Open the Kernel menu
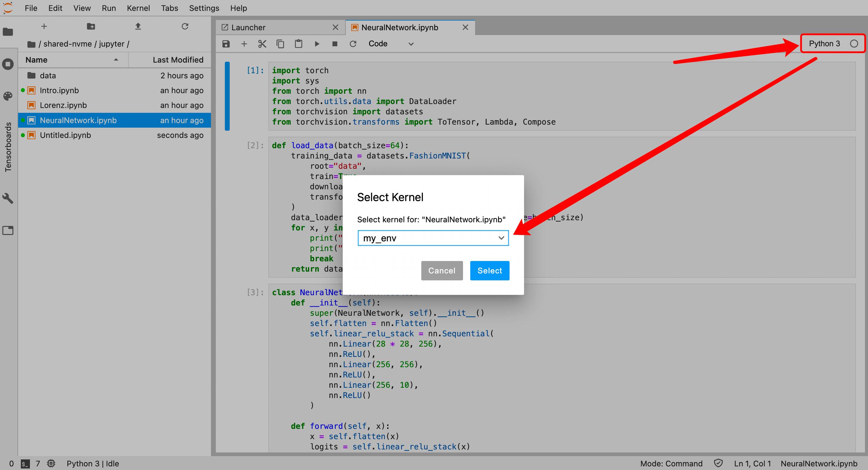The image size is (868, 470). (138, 8)
